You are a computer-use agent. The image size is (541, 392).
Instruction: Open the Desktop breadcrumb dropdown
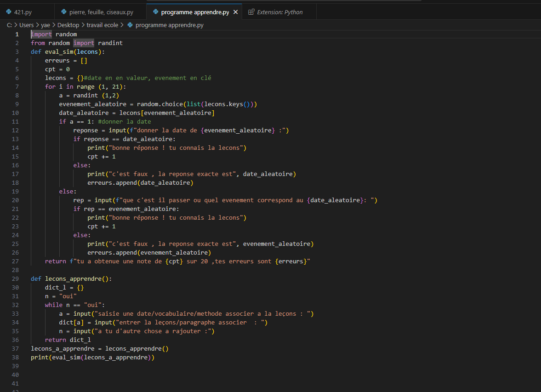[68, 25]
